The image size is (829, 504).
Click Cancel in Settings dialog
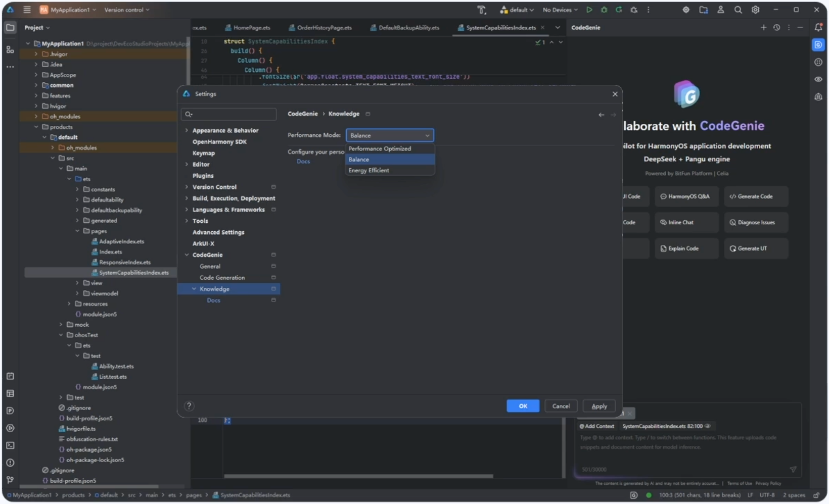click(561, 406)
